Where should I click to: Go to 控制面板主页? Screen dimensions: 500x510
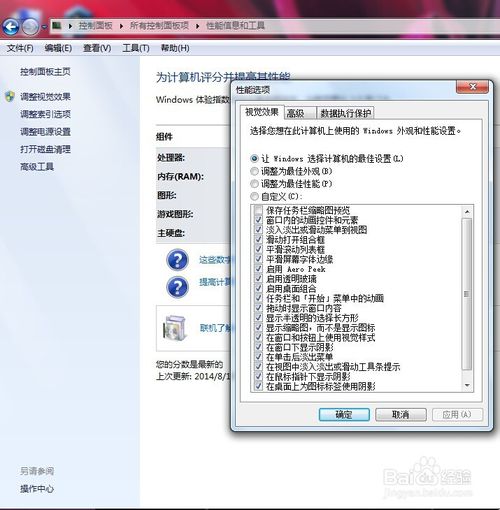tap(45, 72)
